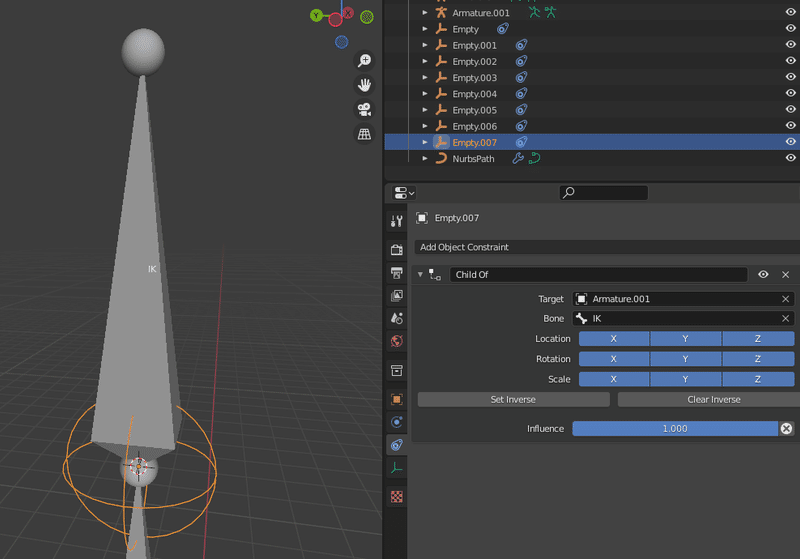This screenshot has height=559, width=800.
Task: Collapse the Child Of constraint panel
Action: (420, 274)
